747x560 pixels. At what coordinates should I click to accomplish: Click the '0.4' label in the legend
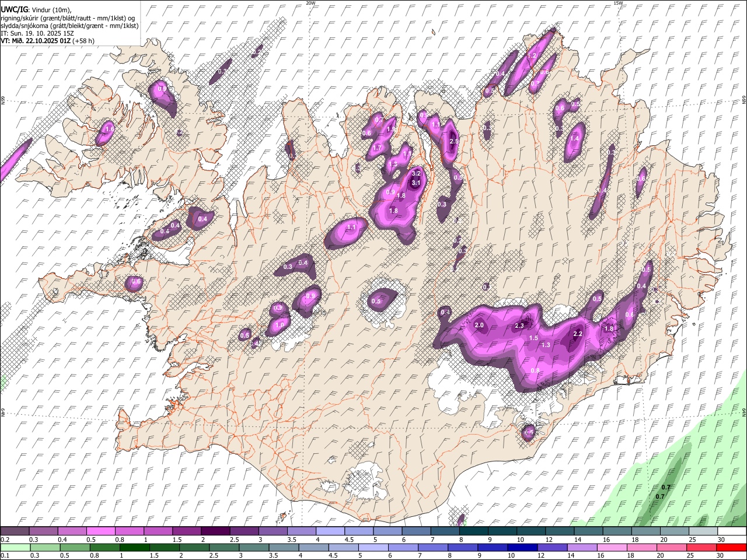point(62,540)
